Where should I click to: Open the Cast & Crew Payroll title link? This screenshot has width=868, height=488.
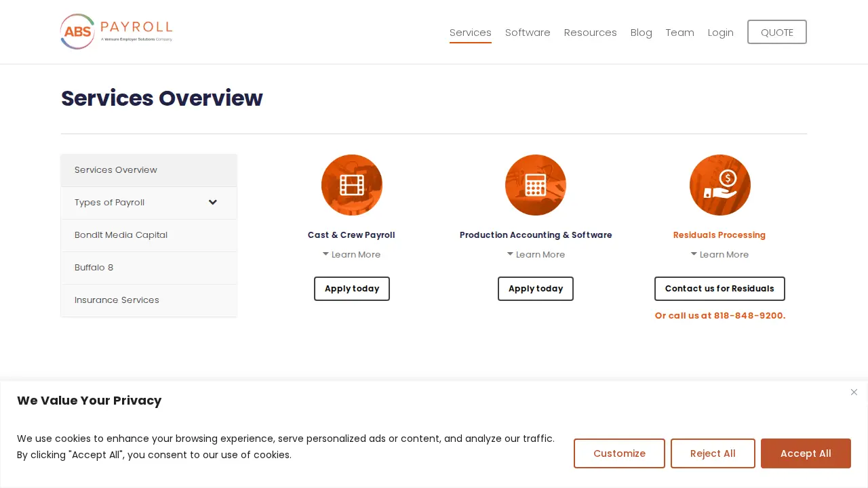(351, 235)
